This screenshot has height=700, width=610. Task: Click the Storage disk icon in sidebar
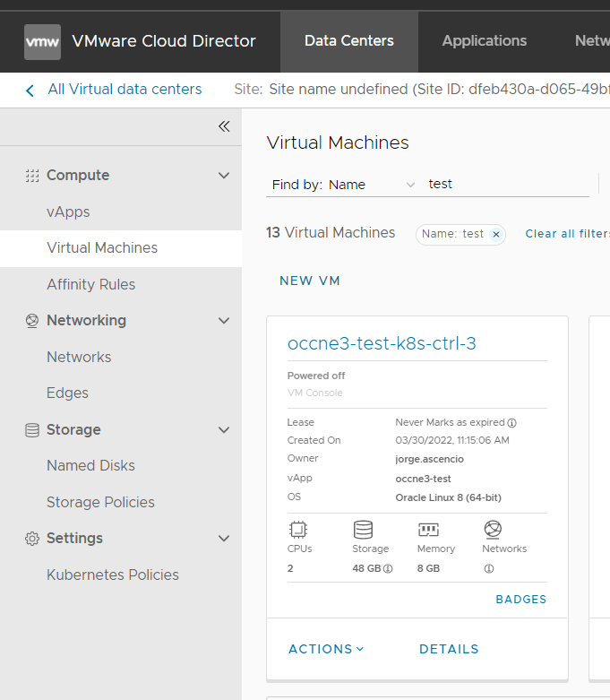(32, 430)
